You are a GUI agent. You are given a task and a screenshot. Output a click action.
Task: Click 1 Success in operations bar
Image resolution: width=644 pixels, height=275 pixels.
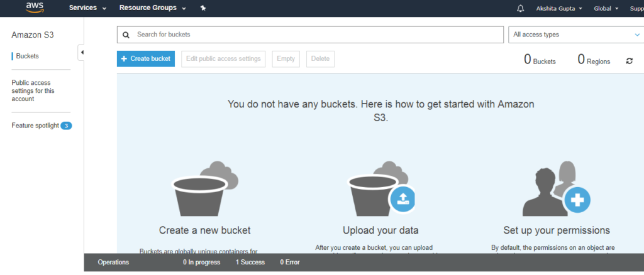250,262
